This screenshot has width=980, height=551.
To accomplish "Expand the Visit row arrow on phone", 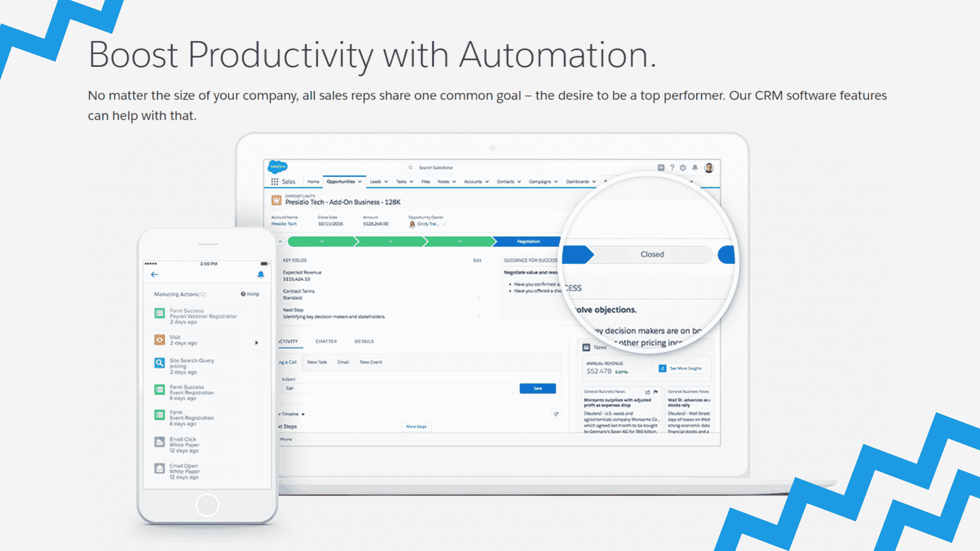I will pyautogui.click(x=257, y=343).
